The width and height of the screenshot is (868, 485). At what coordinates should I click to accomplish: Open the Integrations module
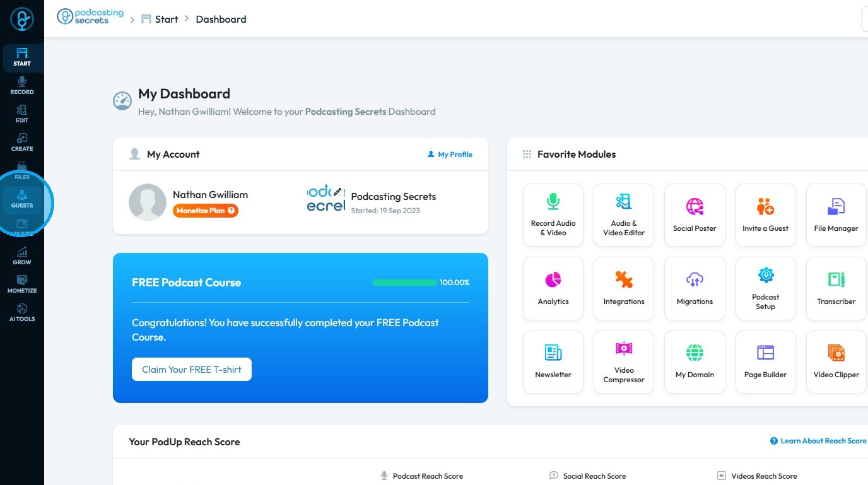(x=624, y=288)
